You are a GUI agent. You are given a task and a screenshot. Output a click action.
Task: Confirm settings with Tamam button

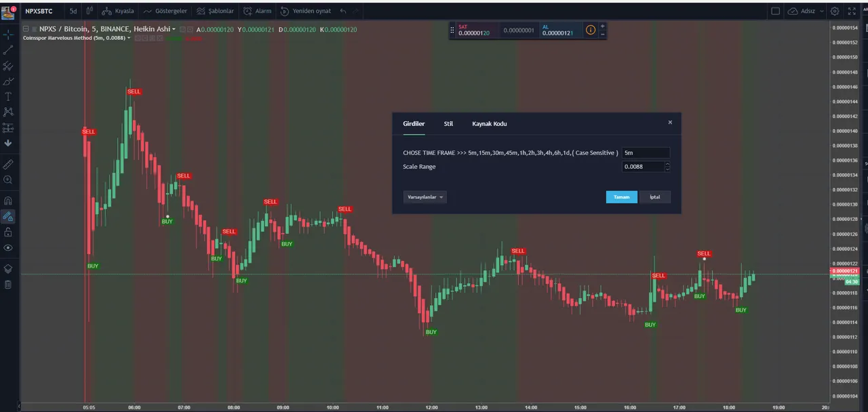621,197
